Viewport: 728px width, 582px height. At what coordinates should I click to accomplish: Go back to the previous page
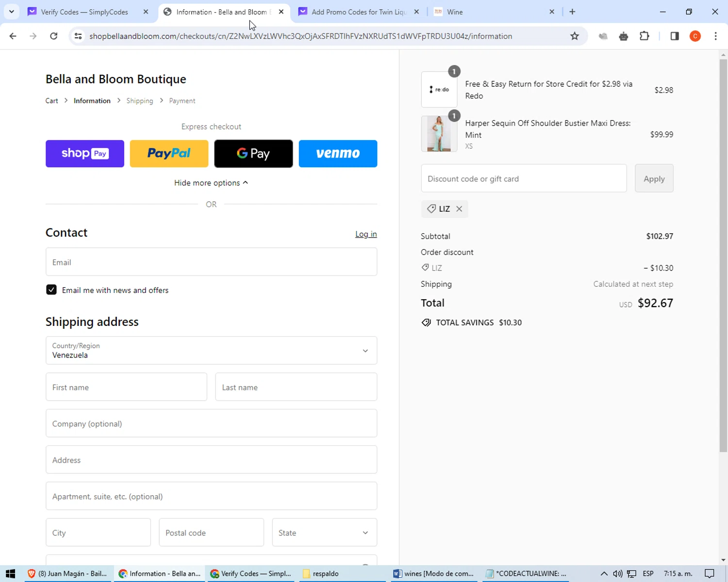point(13,36)
